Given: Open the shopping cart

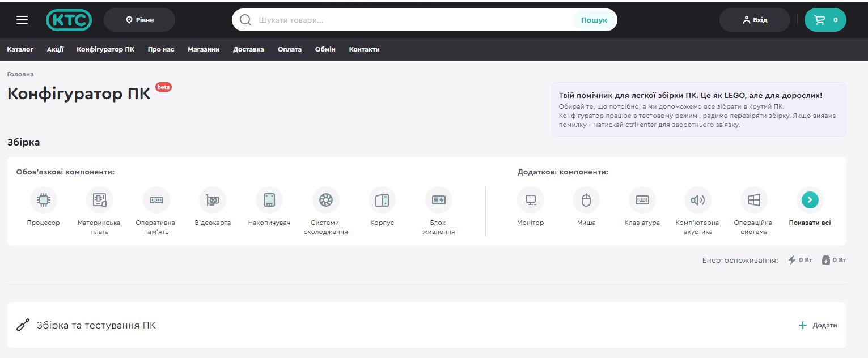Looking at the screenshot, I should click(825, 20).
